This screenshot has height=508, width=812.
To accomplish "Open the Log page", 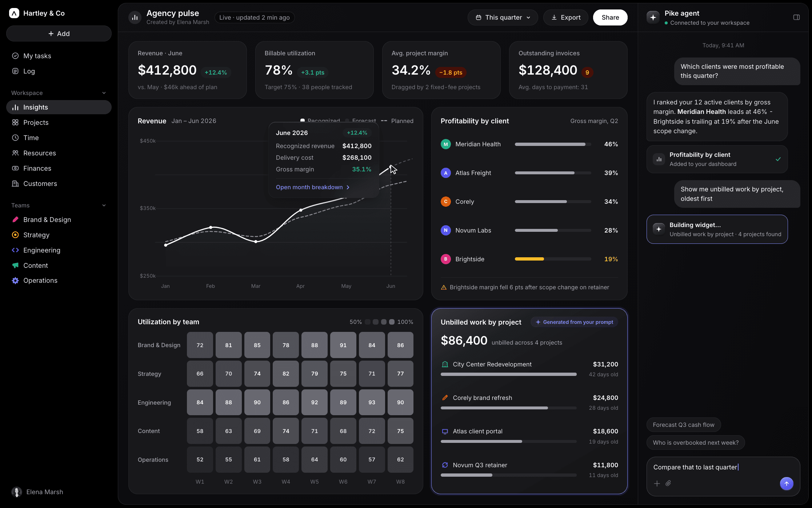I will pos(59,71).
